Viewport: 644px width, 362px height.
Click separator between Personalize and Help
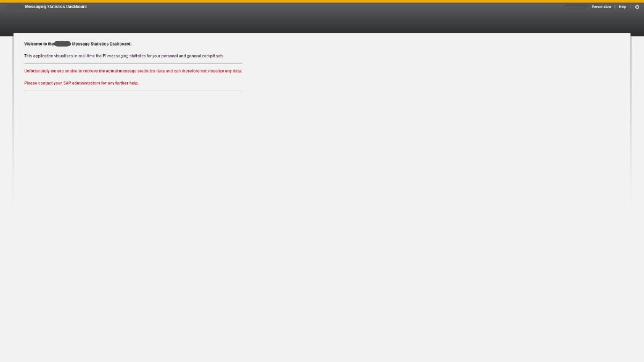point(615,7)
